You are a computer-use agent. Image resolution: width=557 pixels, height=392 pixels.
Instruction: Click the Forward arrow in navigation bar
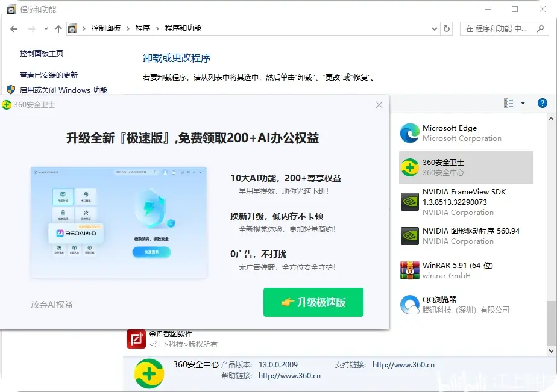pyautogui.click(x=31, y=29)
